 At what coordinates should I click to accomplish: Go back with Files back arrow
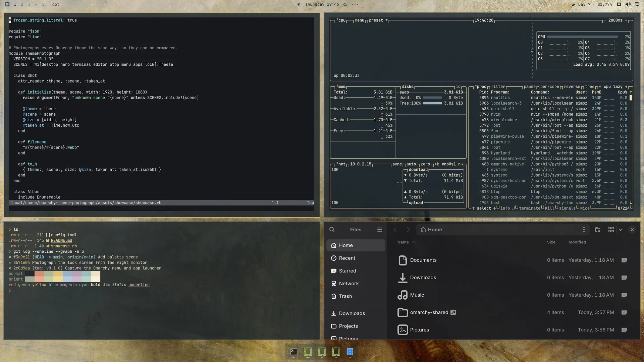[395, 230]
